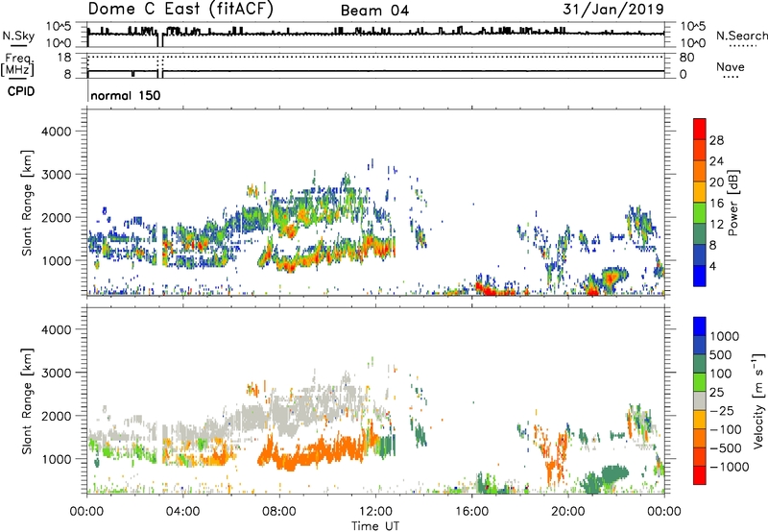The height and width of the screenshot is (532, 768).
Task: Click the red segment of the Power colorbar
Action: tap(700, 129)
